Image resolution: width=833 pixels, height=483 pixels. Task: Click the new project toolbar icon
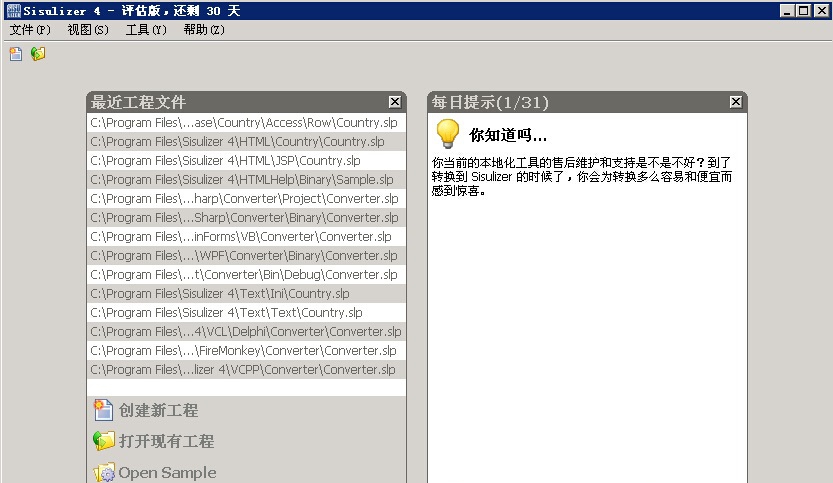[x=16, y=54]
